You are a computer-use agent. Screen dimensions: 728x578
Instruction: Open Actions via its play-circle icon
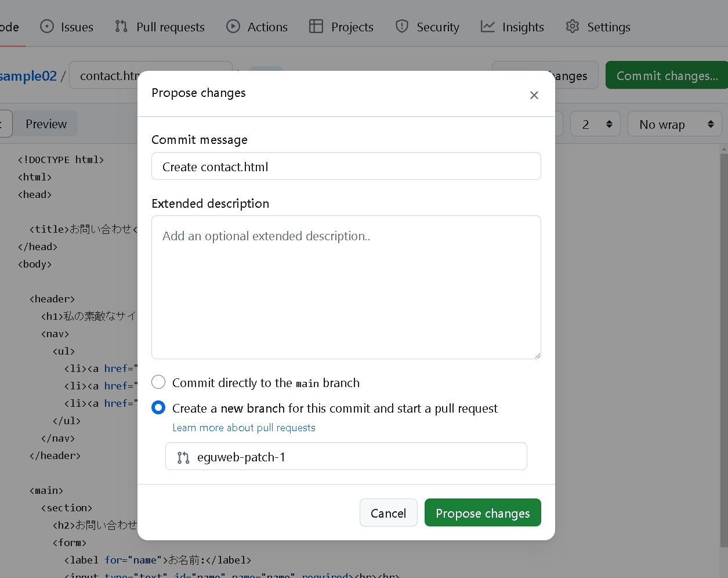[x=233, y=26]
